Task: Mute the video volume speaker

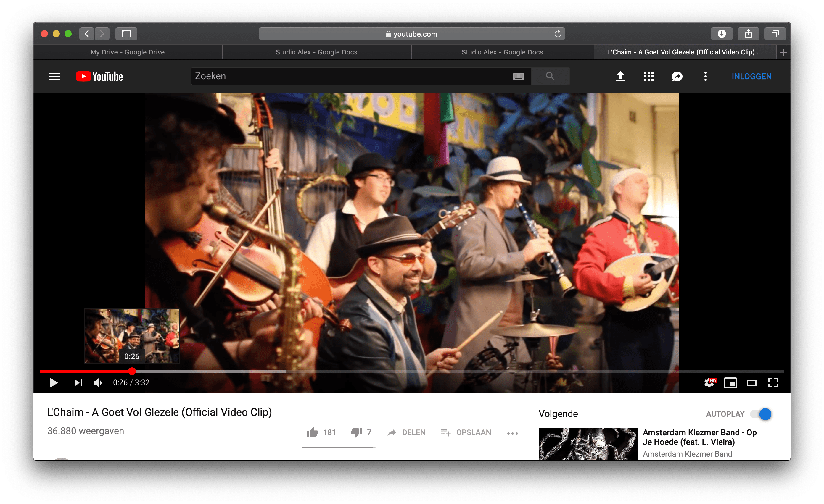Action: (x=97, y=382)
